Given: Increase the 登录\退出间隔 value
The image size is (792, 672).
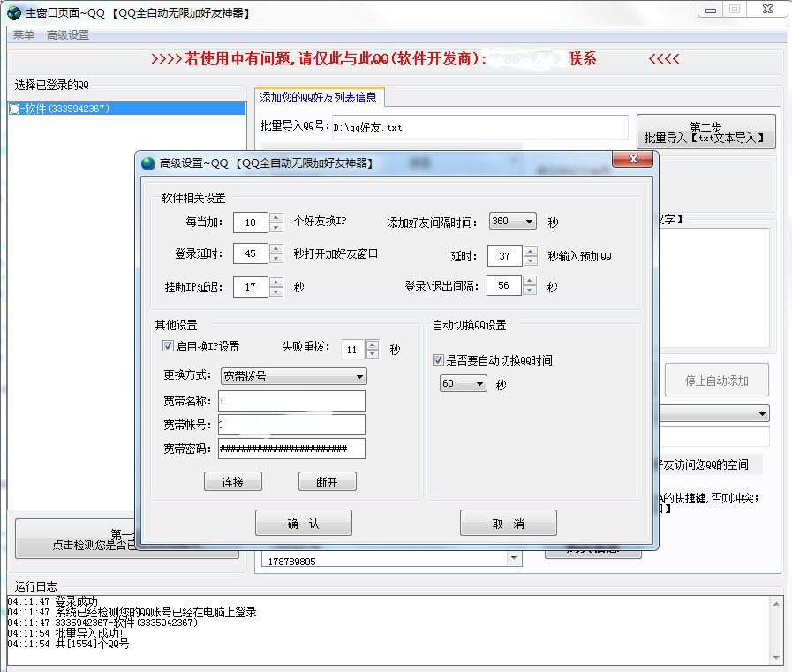Looking at the screenshot, I should [x=530, y=281].
